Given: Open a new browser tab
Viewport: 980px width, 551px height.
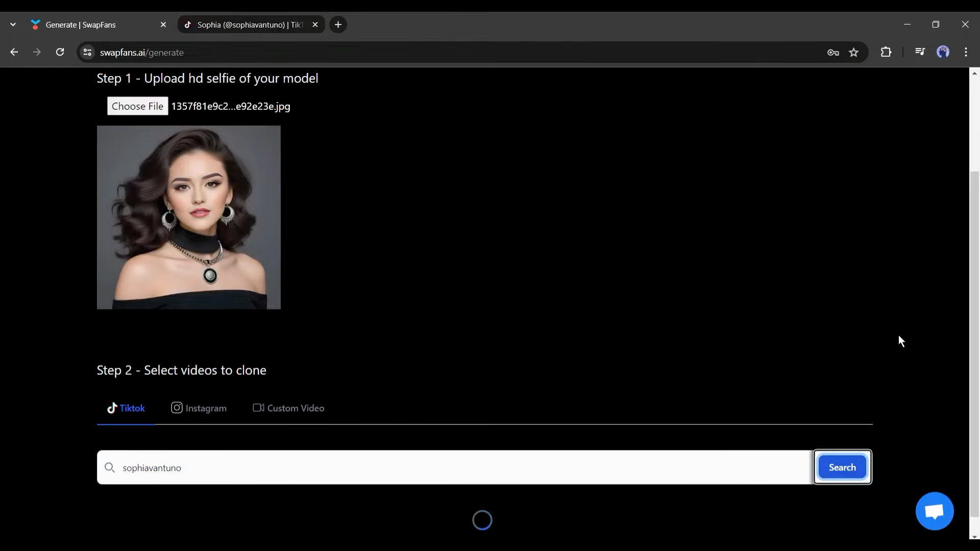Looking at the screenshot, I should (x=338, y=24).
